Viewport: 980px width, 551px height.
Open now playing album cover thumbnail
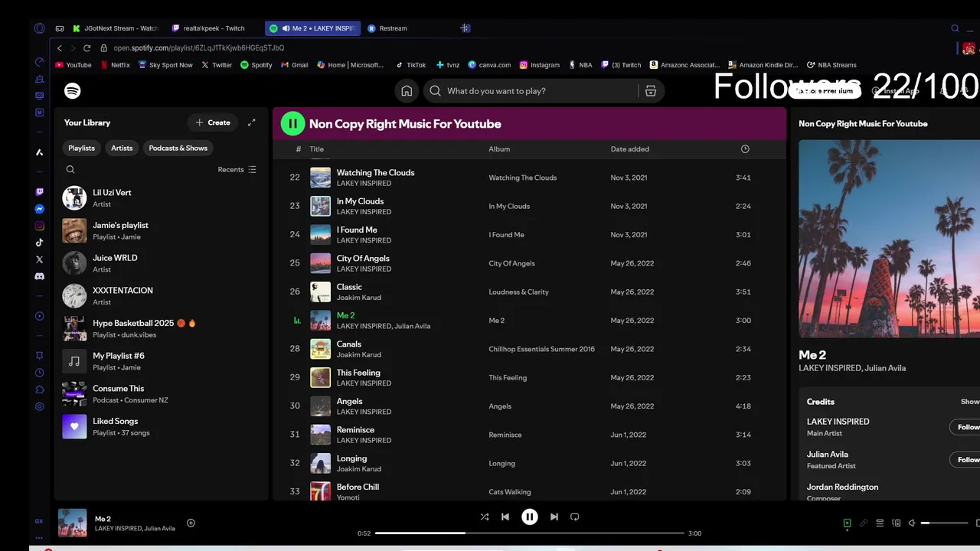click(73, 523)
